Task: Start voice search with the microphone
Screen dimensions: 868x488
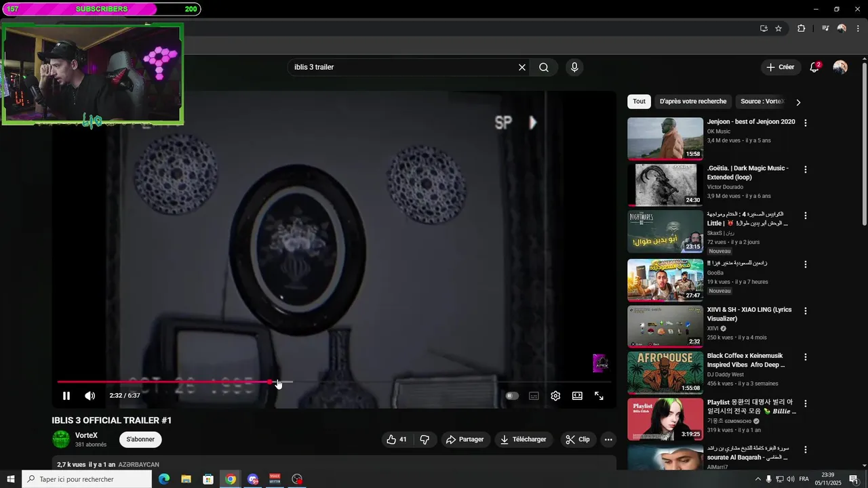Action: [x=574, y=67]
